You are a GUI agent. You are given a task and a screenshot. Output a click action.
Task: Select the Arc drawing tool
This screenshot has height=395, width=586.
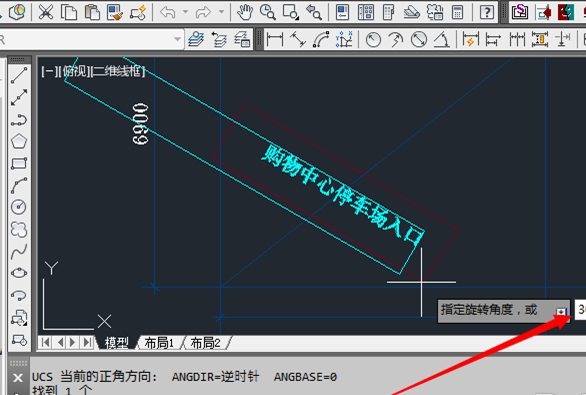coord(19,185)
